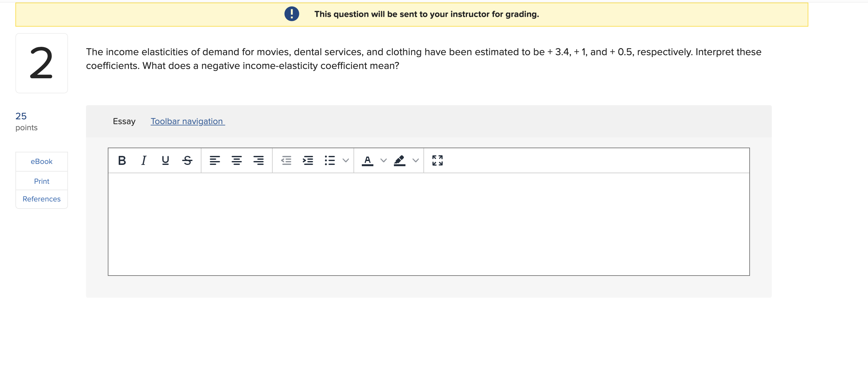This screenshot has height=367, width=868.
Task: Decrease indent of paragraph
Action: [286, 160]
